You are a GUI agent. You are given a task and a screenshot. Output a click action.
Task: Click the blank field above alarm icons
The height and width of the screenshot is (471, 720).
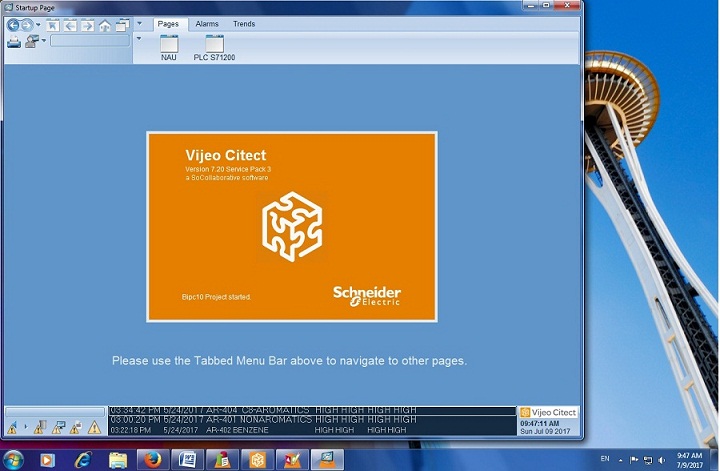pyautogui.click(x=55, y=412)
